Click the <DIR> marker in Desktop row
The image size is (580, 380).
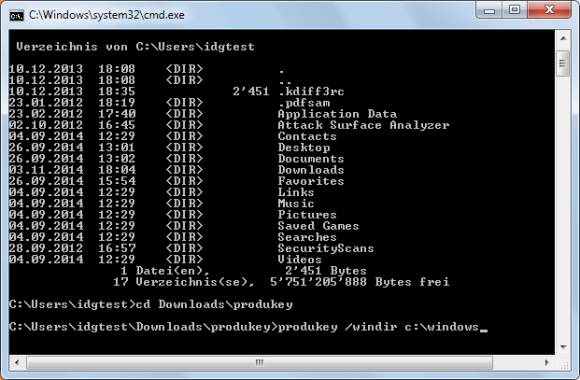184,148
